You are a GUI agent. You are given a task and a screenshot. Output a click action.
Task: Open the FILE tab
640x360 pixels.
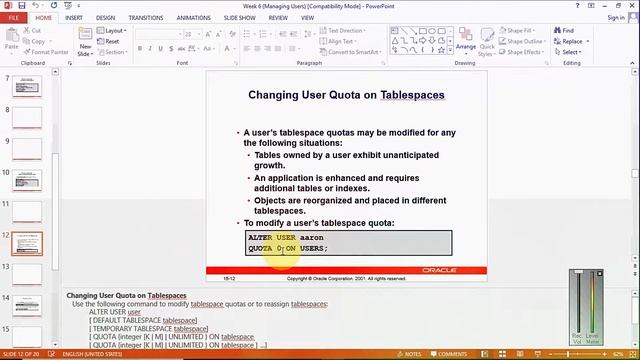[x=13, y=18]
